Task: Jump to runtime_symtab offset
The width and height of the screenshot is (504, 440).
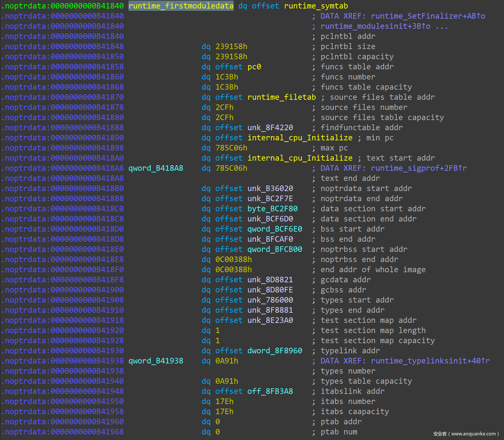Action: pos(316,6)
